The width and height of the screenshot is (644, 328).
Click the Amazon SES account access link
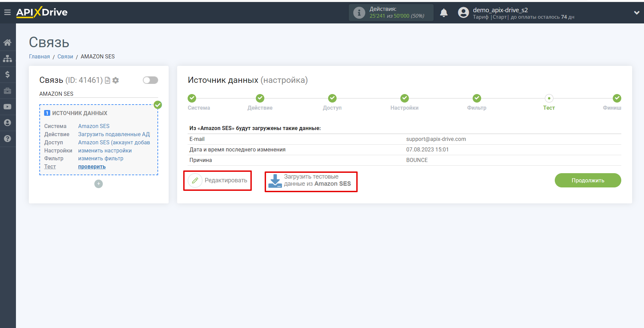pyautogui.click(x=114, y=142)
